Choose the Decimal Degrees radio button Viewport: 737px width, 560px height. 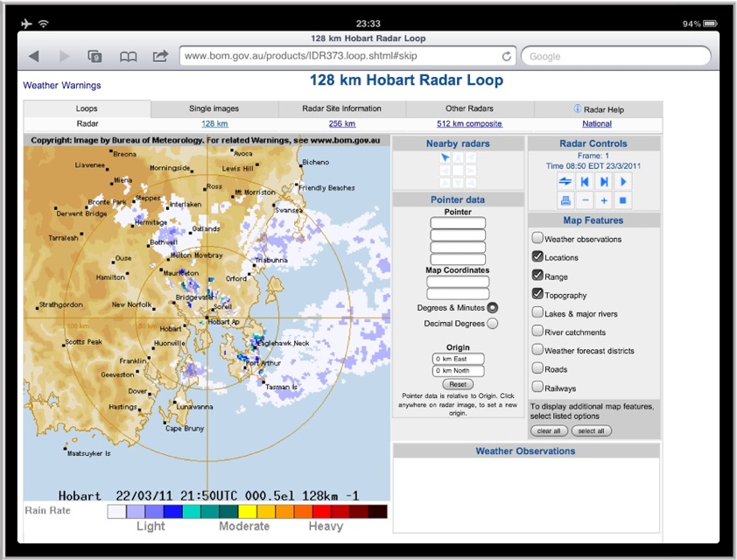[492, 323]
